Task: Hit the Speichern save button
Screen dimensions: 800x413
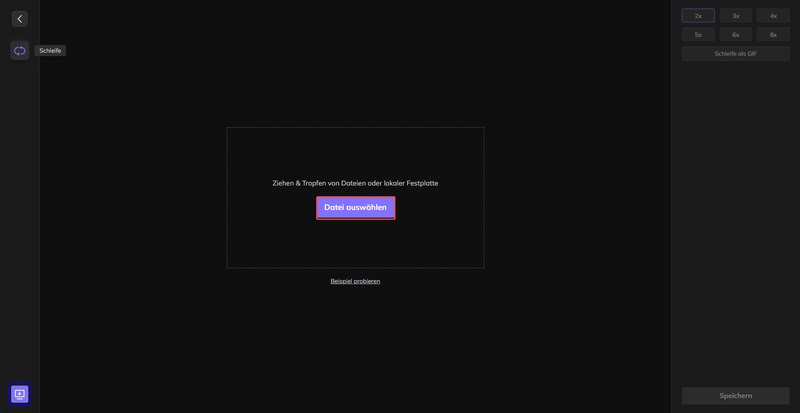Action: coord(735,396)
